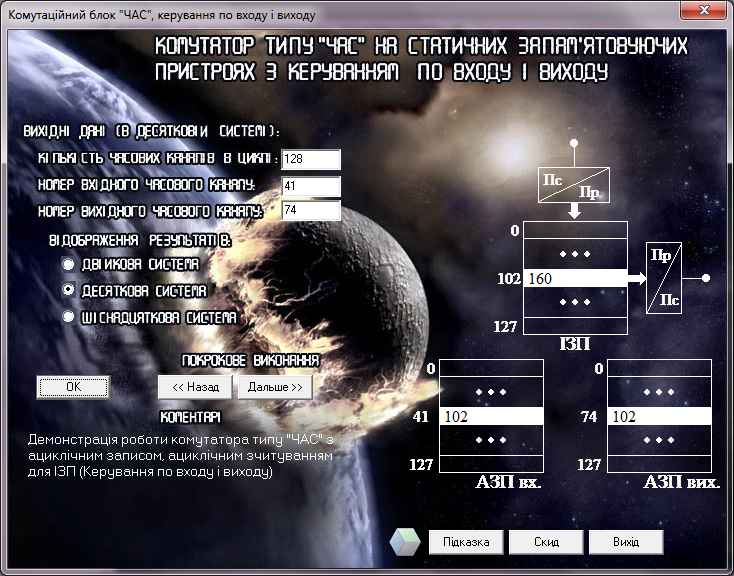This screenshot has width=734, height=576.
Task: Click the Коментарі heading
Action: point(190,417)
